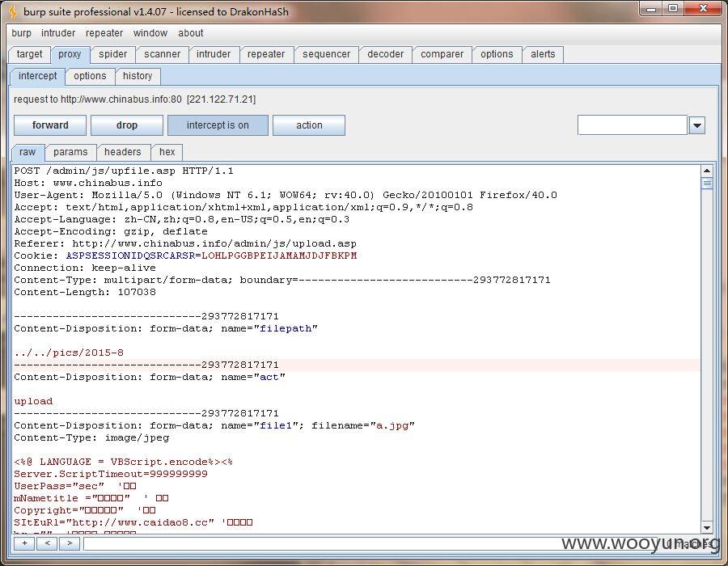
Task: Switch to the headers view tab
Action: pos(123,152)
